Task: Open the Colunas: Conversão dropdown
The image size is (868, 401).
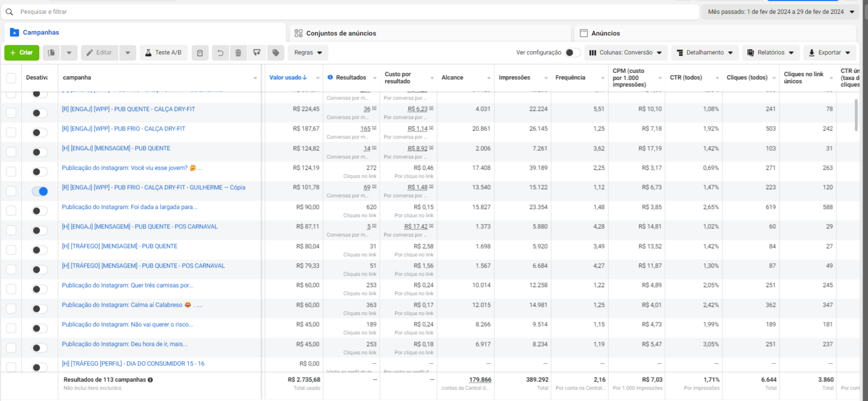Action: click(626, 52)
